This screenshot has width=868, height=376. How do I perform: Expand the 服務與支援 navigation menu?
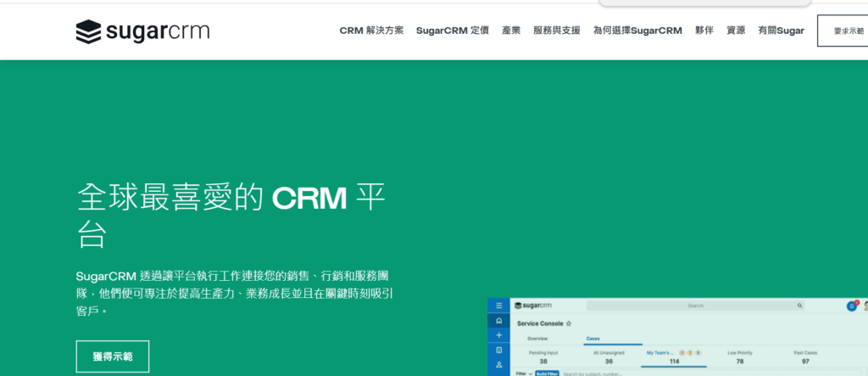click(x=556, y=31)
